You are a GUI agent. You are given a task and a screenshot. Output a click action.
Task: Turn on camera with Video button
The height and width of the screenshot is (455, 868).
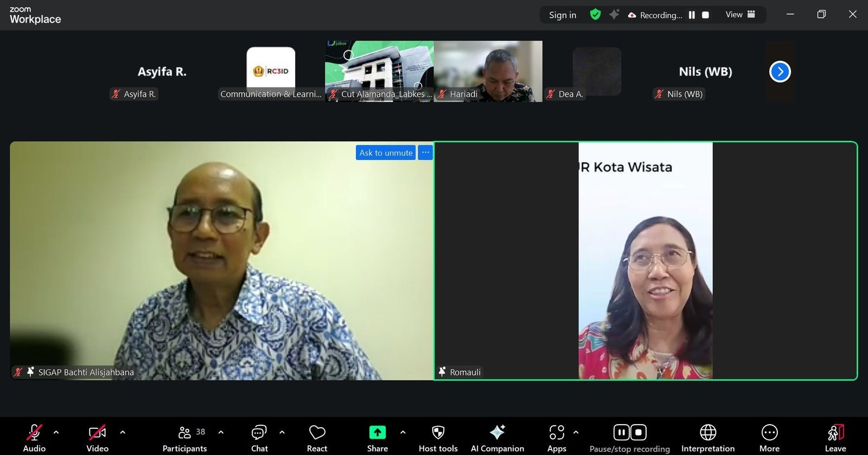click(98, 438)
